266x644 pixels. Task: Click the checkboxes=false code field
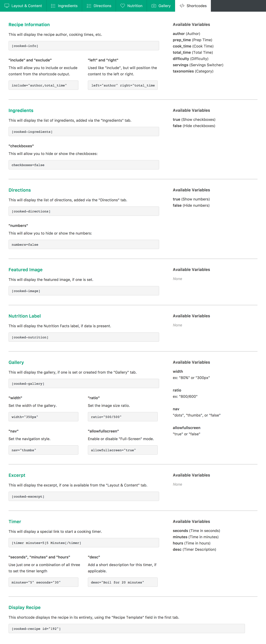tap(84, 165)
